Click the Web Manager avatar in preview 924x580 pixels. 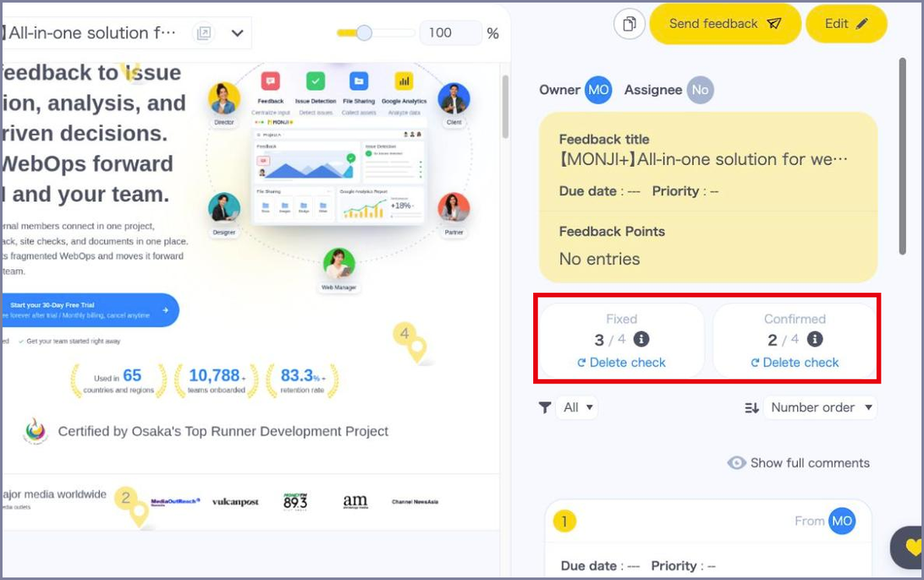338,264
